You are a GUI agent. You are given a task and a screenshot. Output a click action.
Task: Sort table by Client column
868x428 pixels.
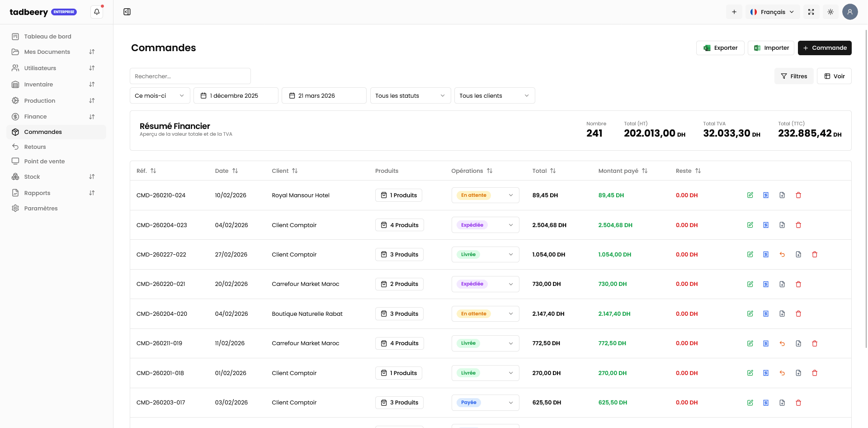285,171
